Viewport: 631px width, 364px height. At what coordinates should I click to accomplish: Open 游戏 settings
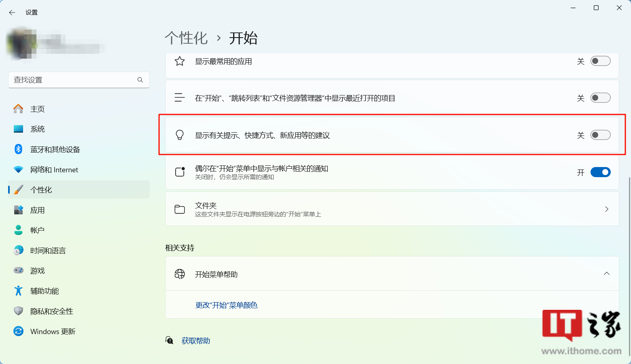38,270
